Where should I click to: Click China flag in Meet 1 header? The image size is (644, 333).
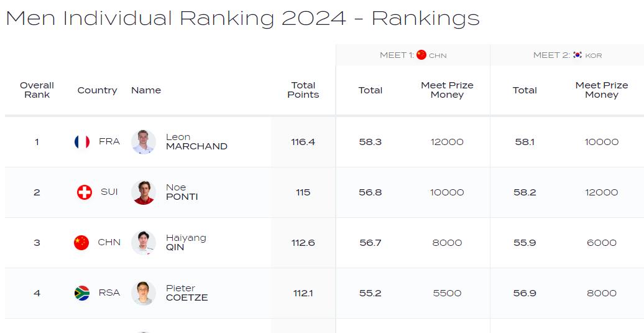pyautogui.click(x=421, y=55)
